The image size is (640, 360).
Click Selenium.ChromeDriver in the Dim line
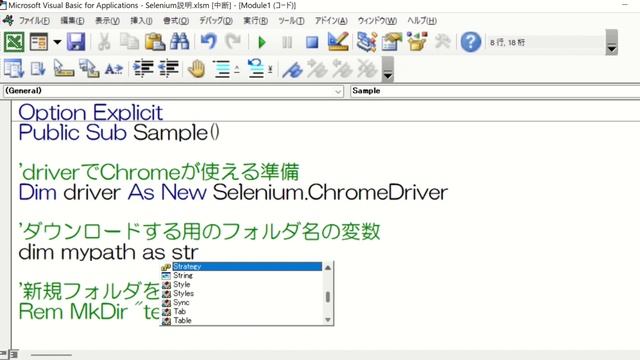pos(330,193)
